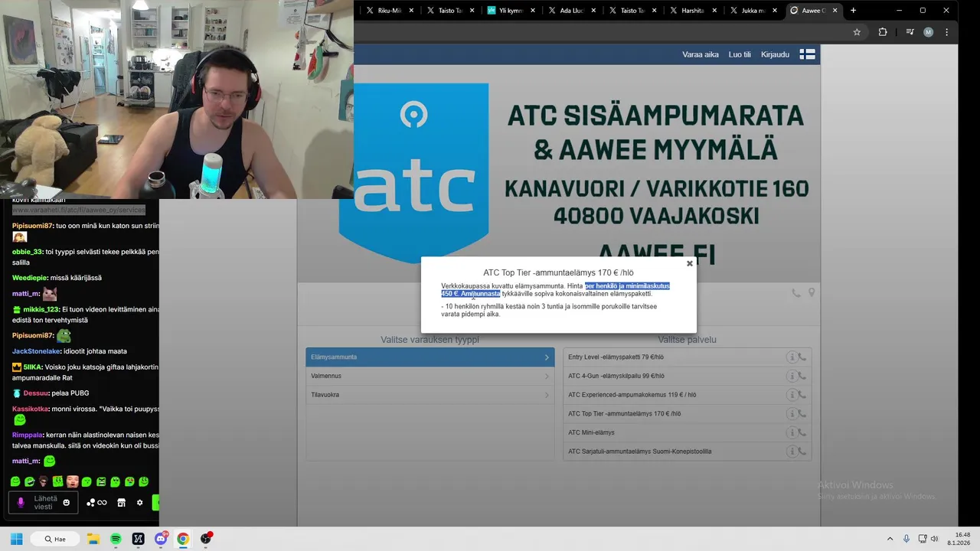Open Chrome three-dot menu

point(947,32)
